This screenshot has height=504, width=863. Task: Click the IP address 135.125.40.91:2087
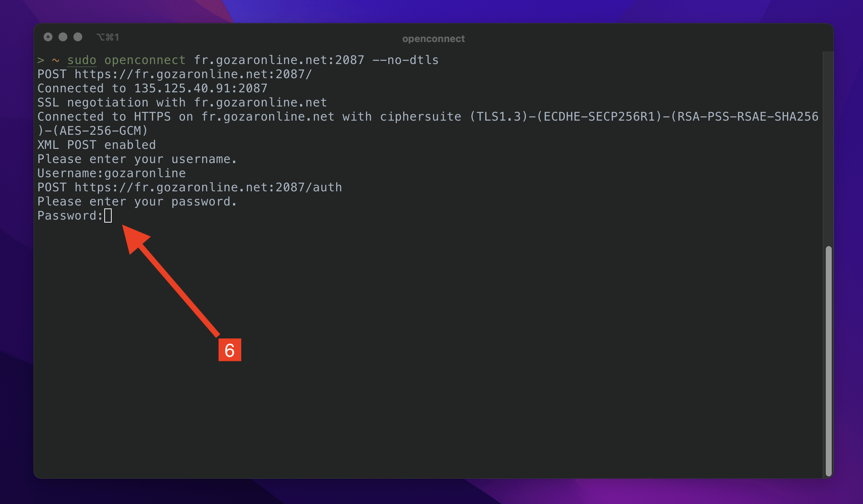click(x=201, y=88)
